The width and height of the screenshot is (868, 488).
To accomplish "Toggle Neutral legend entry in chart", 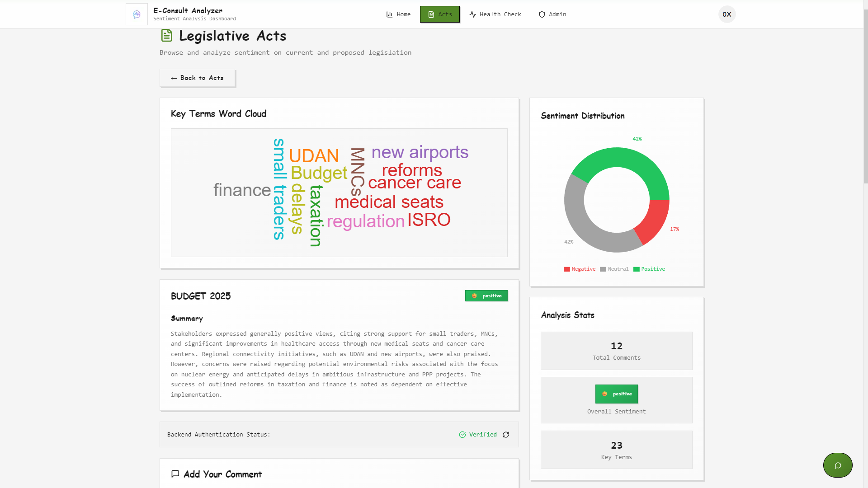I will tap(614, 269).
